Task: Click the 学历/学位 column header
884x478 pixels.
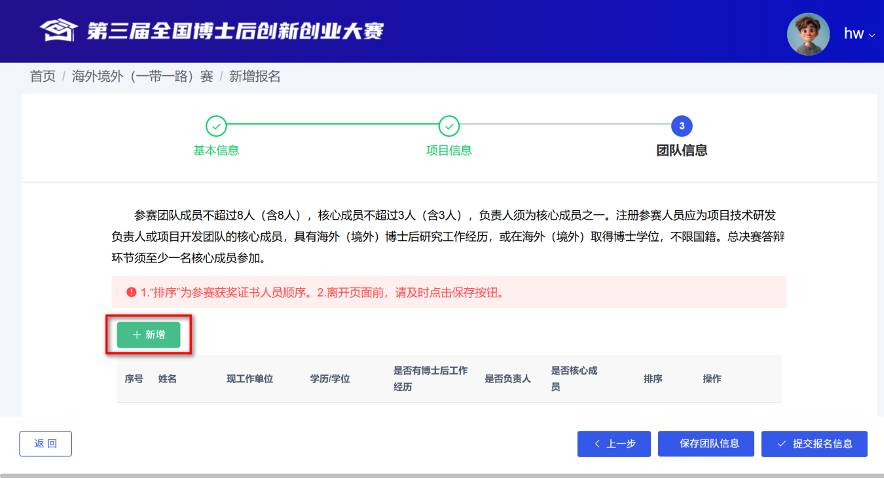Action: [330, 379]
